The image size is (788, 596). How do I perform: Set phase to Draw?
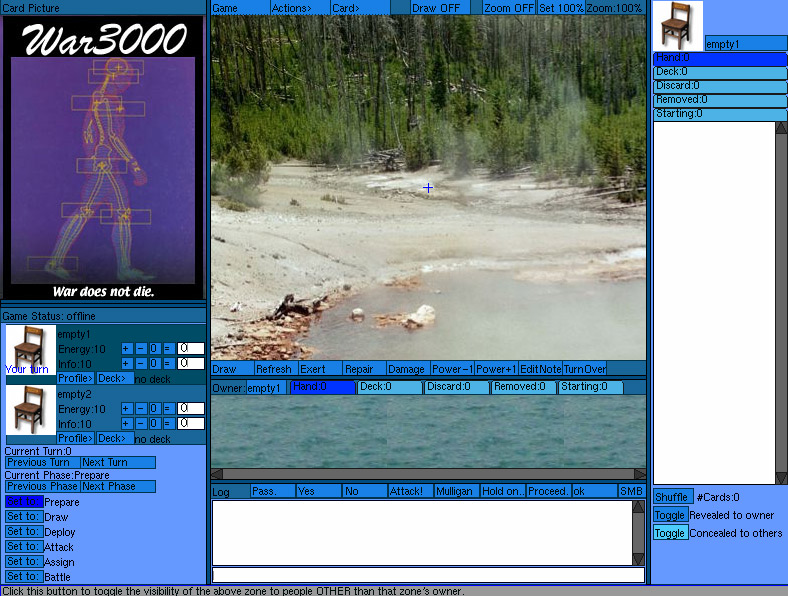[x=24, y=517]
